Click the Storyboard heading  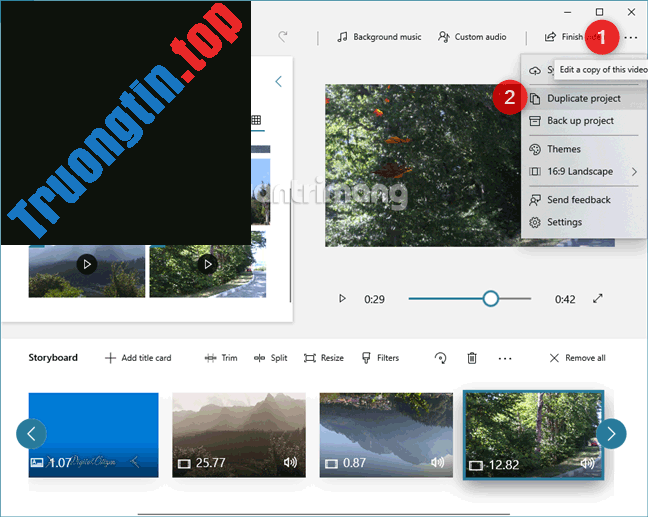coord(53,357)
